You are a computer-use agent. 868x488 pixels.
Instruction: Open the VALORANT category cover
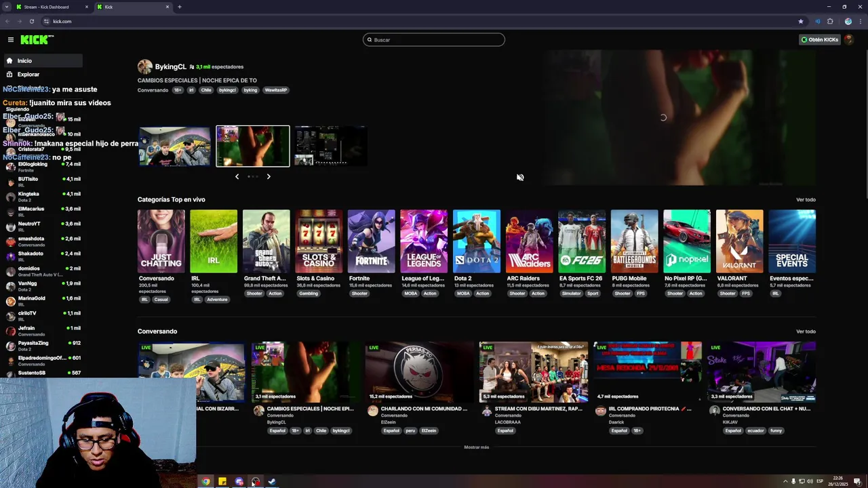tap(739, 241)
